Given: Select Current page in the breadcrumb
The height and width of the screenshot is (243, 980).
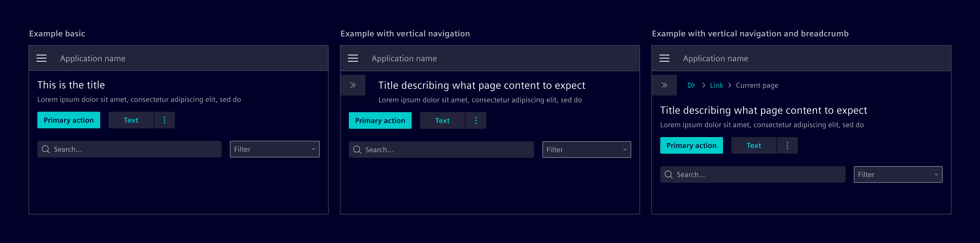Looking at the screenshot, I should (x=757, y=85).
